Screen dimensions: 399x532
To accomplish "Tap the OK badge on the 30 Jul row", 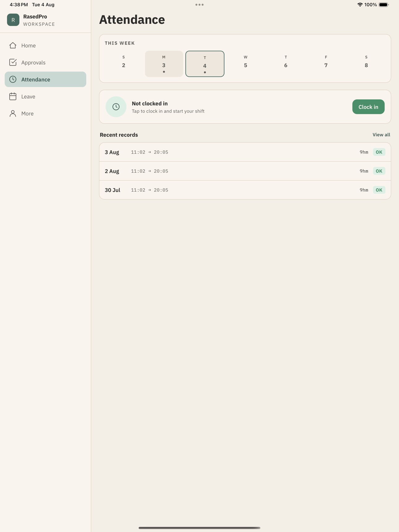I will point(379,190).
